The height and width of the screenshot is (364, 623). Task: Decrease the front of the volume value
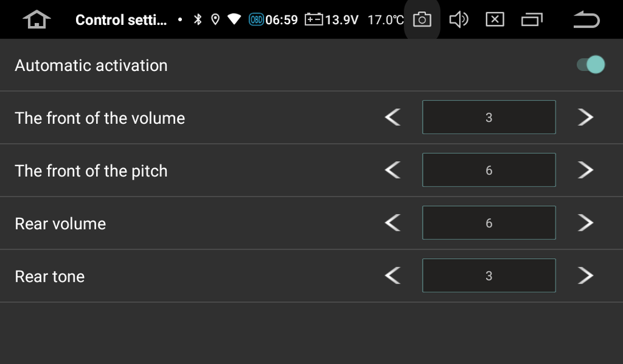393,117
